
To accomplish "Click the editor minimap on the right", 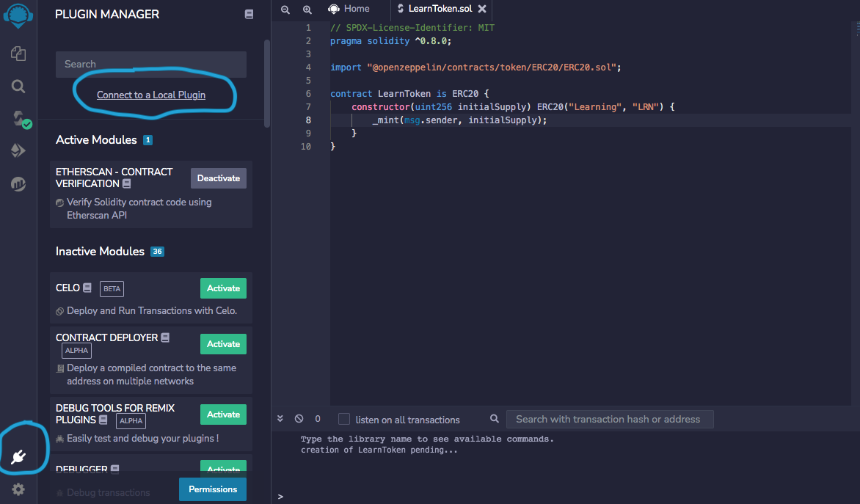I will pyautogui.click(x=857, y=30).
